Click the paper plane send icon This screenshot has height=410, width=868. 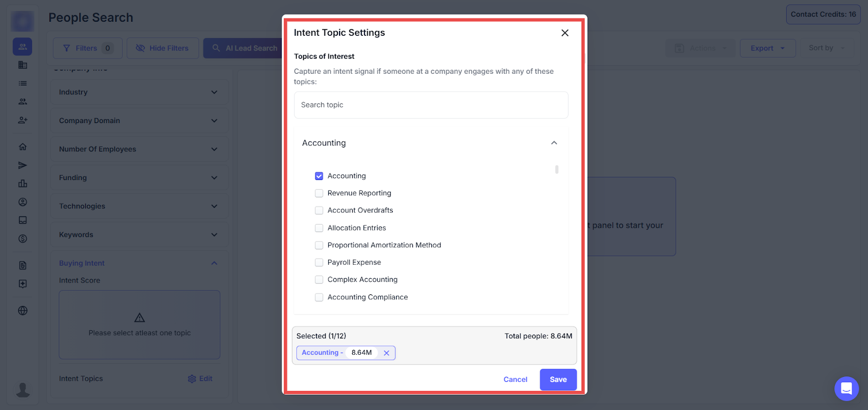point(23,165)
